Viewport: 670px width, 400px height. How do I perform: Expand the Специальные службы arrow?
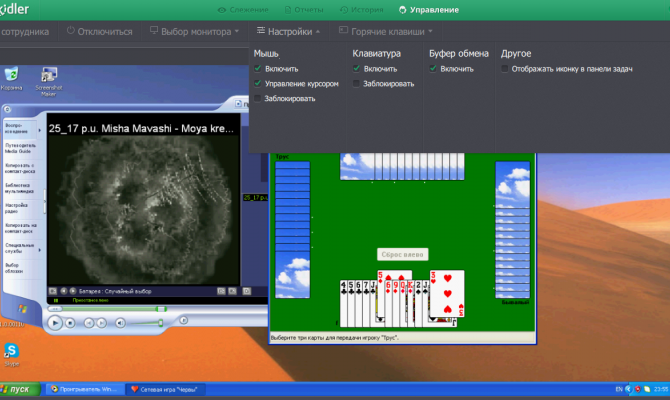click(x=39, y=250)
